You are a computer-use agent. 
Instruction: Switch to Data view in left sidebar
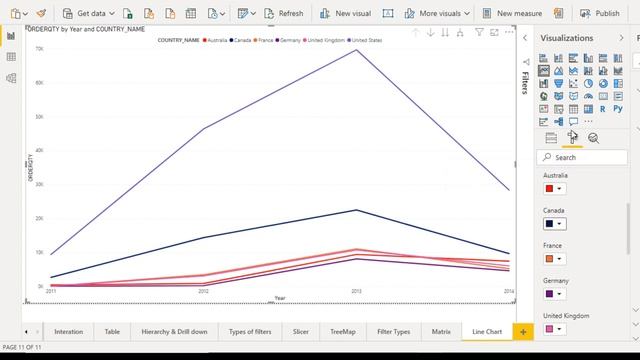point(11,57)
